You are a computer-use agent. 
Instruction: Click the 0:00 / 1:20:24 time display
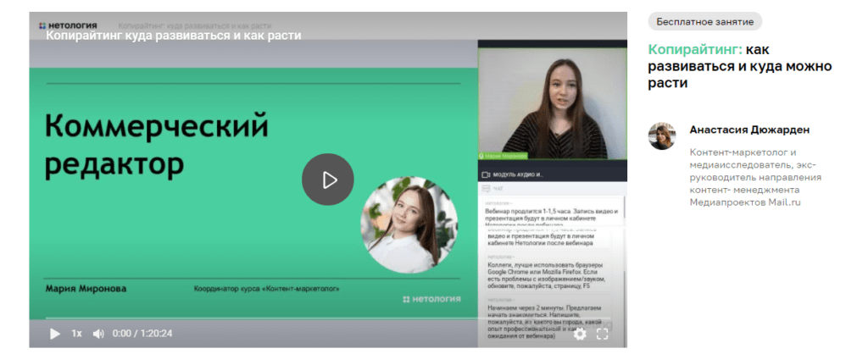pos(142,334)
